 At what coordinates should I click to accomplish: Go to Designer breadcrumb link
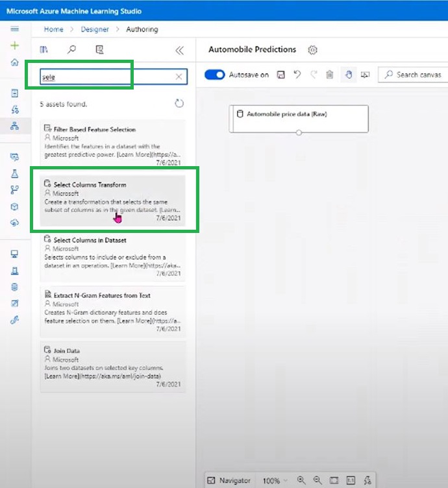pyautogui.click(x=95, y=29)
